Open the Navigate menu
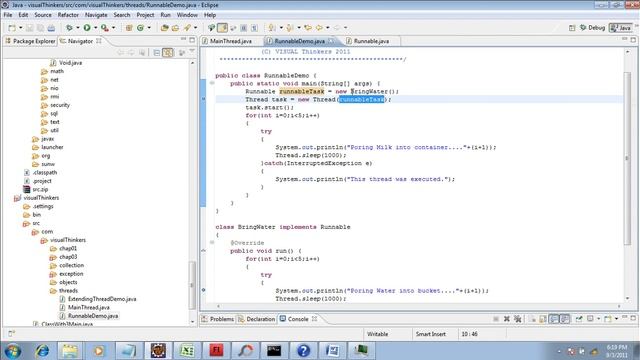The height and width of the screenshot is (360, 640). point(96,15)
